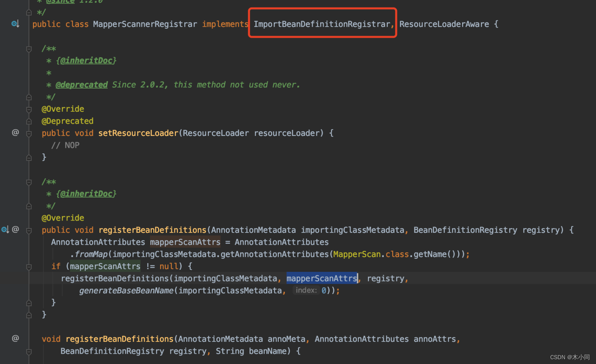Click fold marker on the @Deprecated line
The height and width of the screenshot is (364, 596).
click(x=29, y=121)
